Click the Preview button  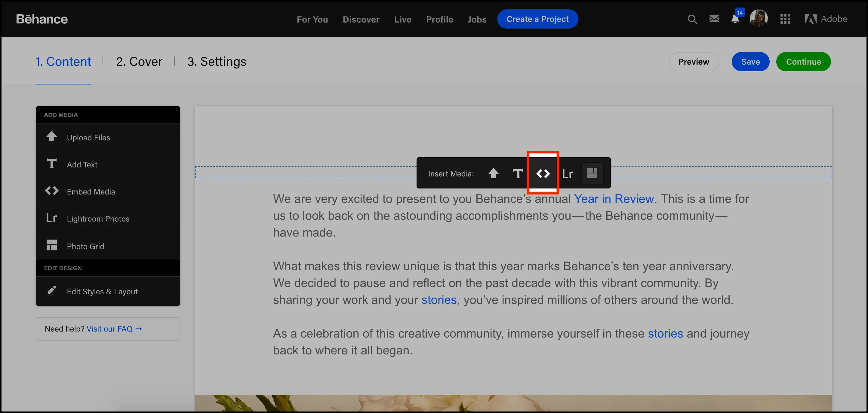click(694, 61)
